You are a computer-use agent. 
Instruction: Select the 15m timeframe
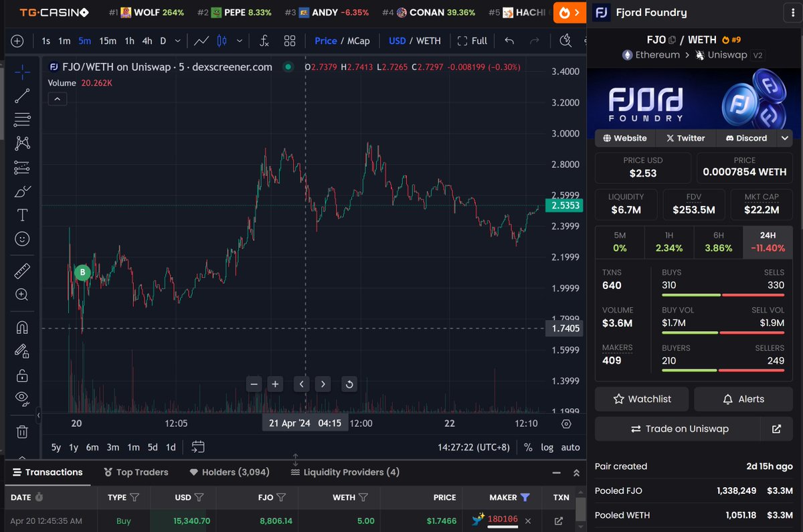[x=107, y=41]
